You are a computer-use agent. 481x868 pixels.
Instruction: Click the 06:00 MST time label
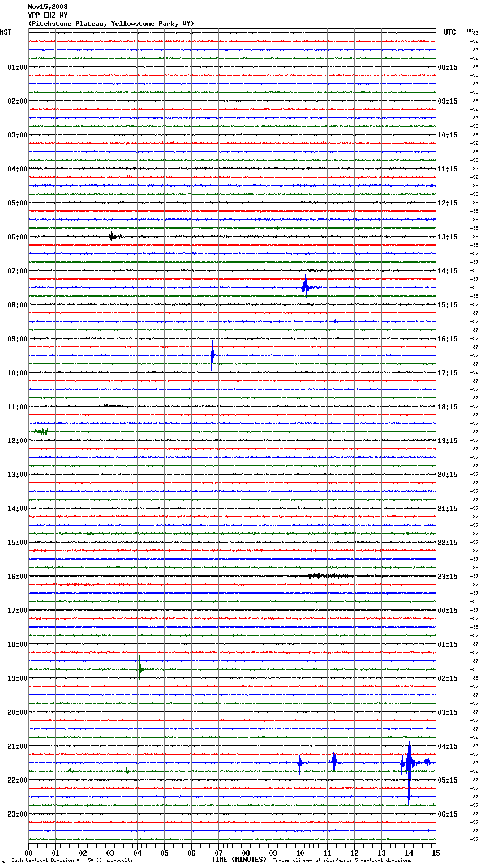pos(17,237)
